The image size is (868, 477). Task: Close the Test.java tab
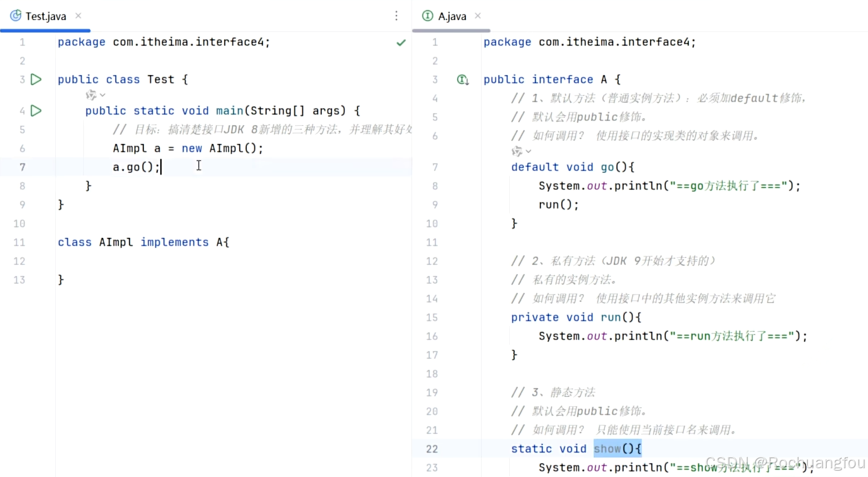(78, 16)
